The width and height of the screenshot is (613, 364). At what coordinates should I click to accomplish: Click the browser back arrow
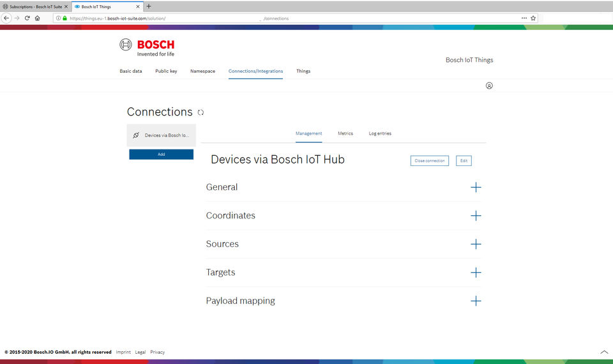(x=6, y=18)
